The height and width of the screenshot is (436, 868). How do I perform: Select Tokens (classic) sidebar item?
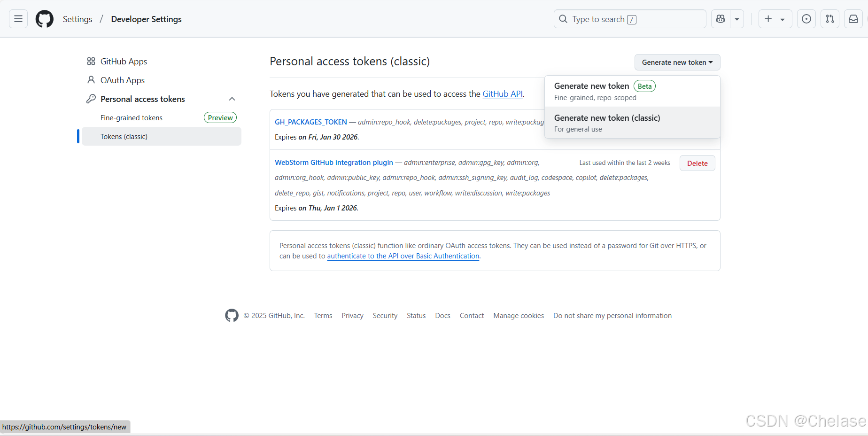point(162,136)
